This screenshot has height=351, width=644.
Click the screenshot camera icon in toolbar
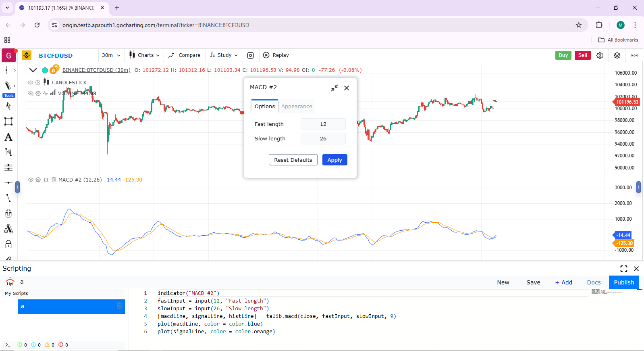pos(250,55)
